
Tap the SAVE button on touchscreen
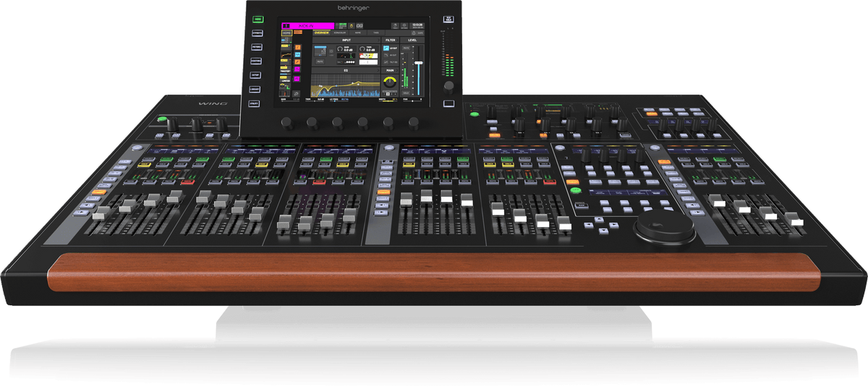click(x=417, y=33)
